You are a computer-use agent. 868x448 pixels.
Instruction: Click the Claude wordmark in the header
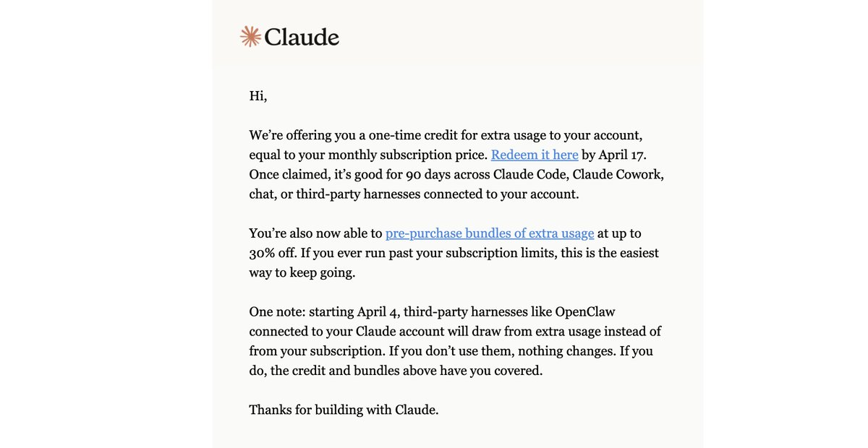(x=302, y=37)
